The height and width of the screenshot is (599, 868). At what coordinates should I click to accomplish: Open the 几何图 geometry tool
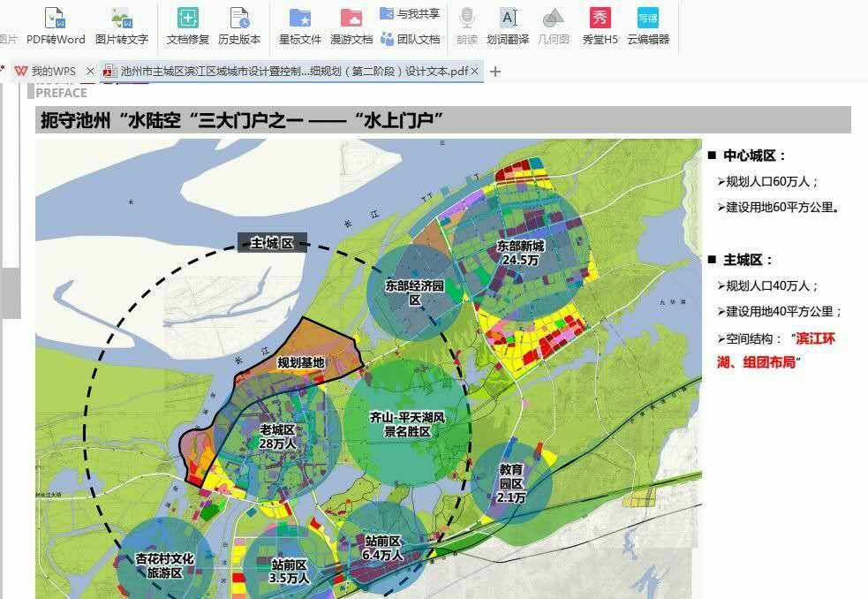pos(553,26)
